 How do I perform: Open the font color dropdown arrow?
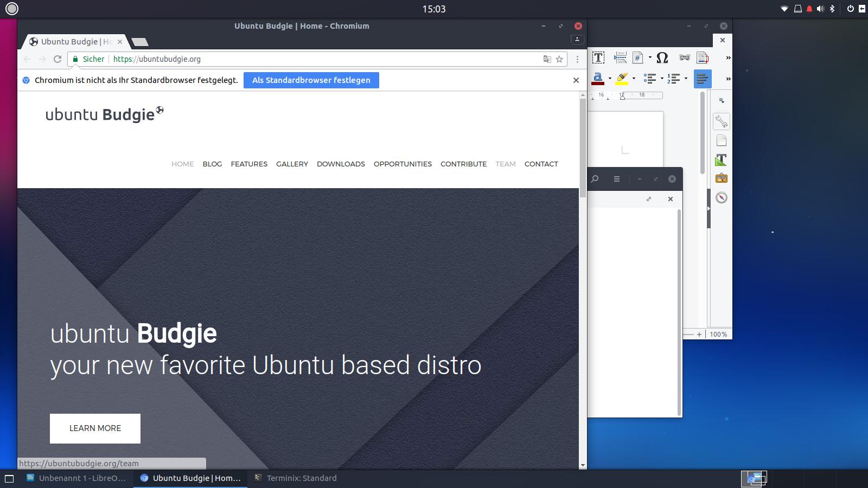point(610,79)
